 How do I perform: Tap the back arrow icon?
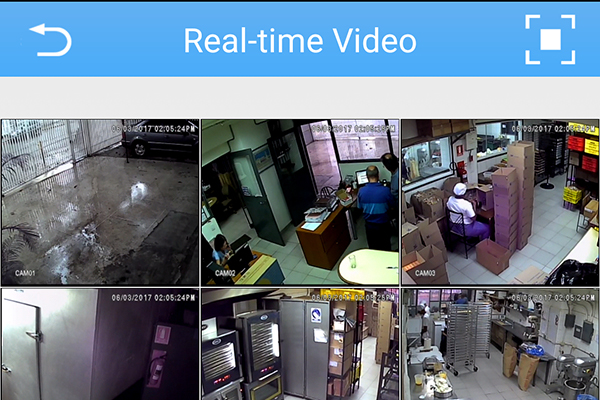(51, 39)
